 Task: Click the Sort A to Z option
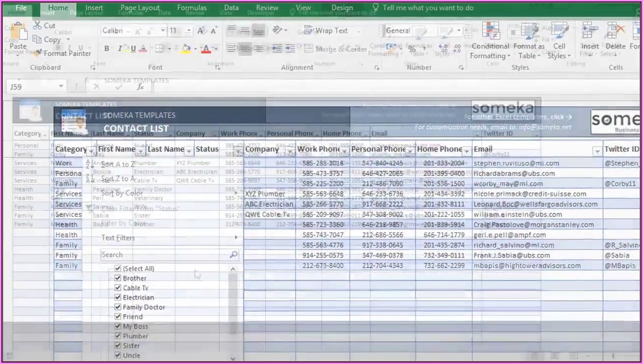[117, 164]
